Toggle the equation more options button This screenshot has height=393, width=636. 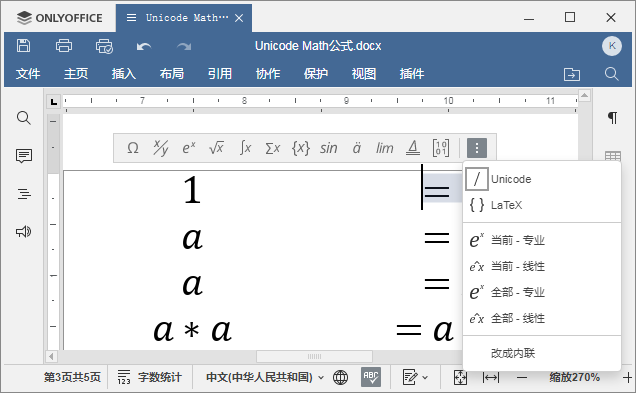(477, 148)
